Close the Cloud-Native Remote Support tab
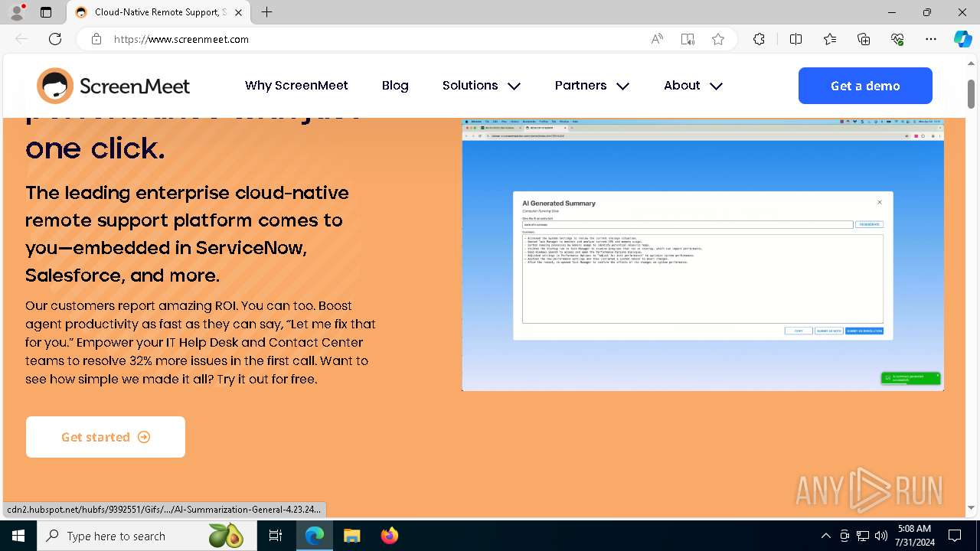Image resolution: width=980 pixels, height=551 pixels. coord(239,12)
